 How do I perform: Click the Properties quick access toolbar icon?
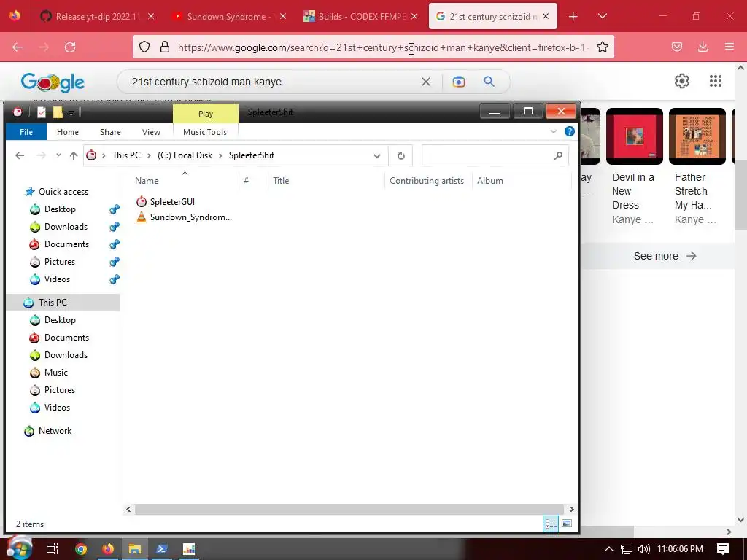[x=42, y=112]
